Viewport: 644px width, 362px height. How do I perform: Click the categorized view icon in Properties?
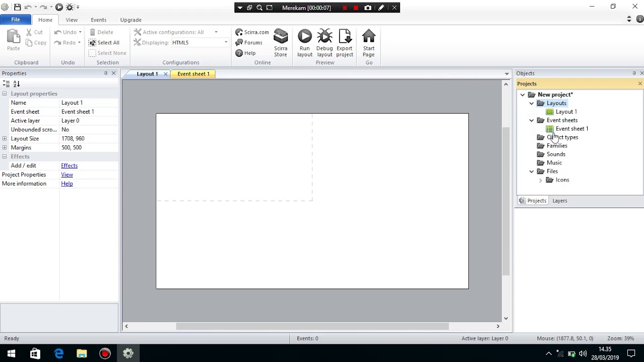pos(6,84)
